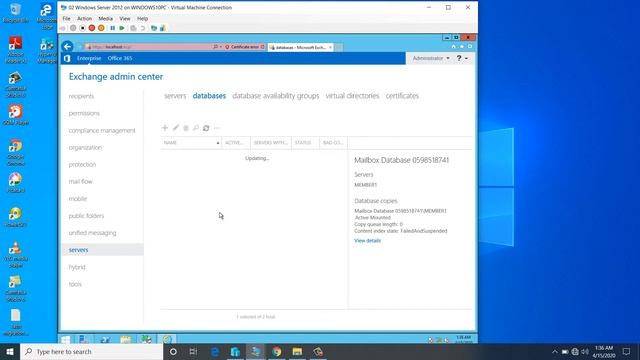This screenshot has height=360, width=640.
Task: Open hybrid in the left navigation
Action: click(77, 267)
